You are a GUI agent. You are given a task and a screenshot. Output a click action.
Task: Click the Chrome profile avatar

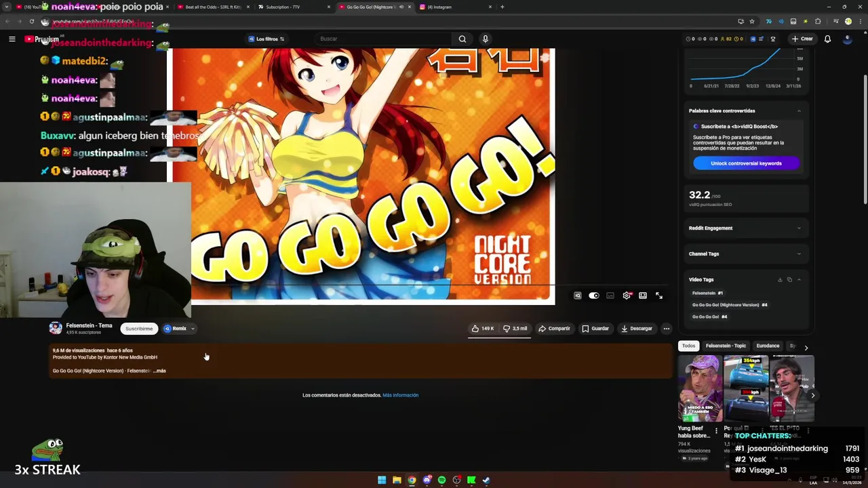click(848, 22)
